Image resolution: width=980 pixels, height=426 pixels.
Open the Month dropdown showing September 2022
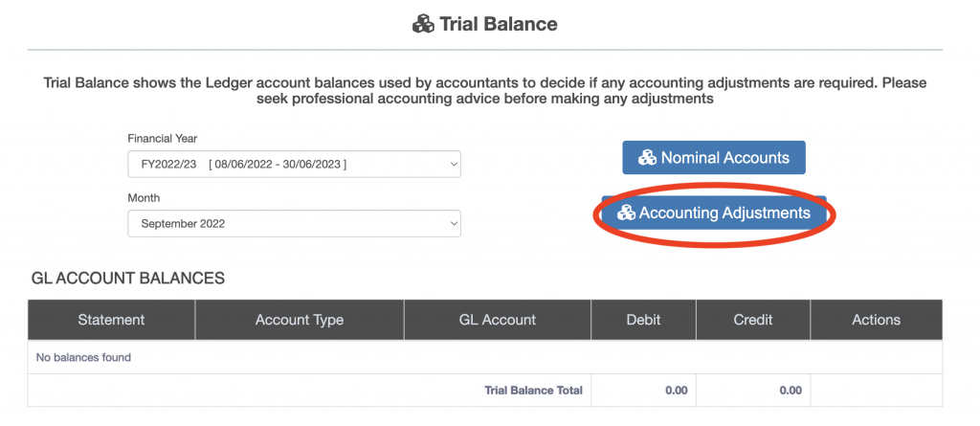(294, 223)
